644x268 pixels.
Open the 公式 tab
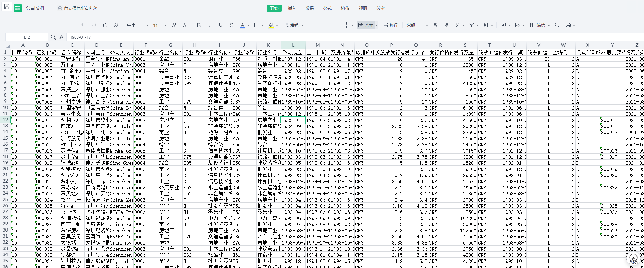click(327, 8)
